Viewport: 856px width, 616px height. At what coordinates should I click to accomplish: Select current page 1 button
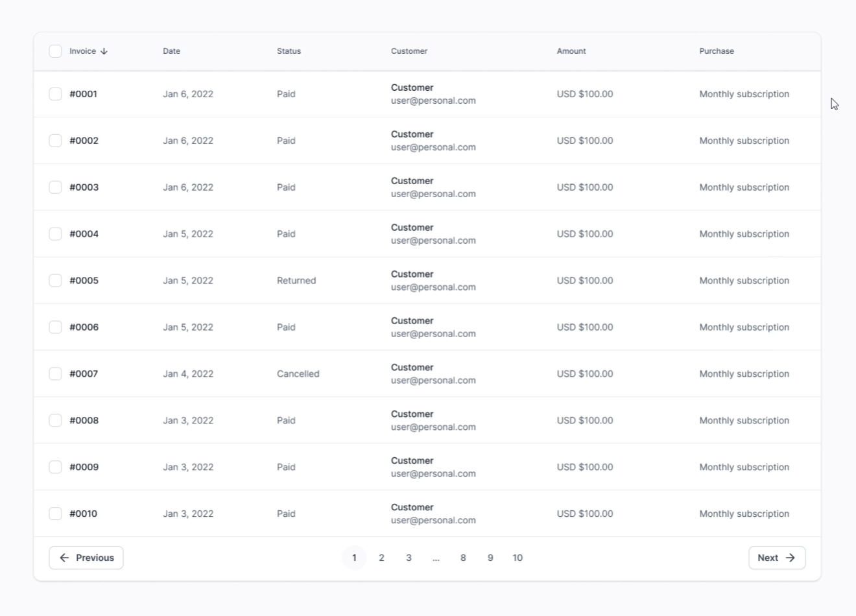(354, 558)
